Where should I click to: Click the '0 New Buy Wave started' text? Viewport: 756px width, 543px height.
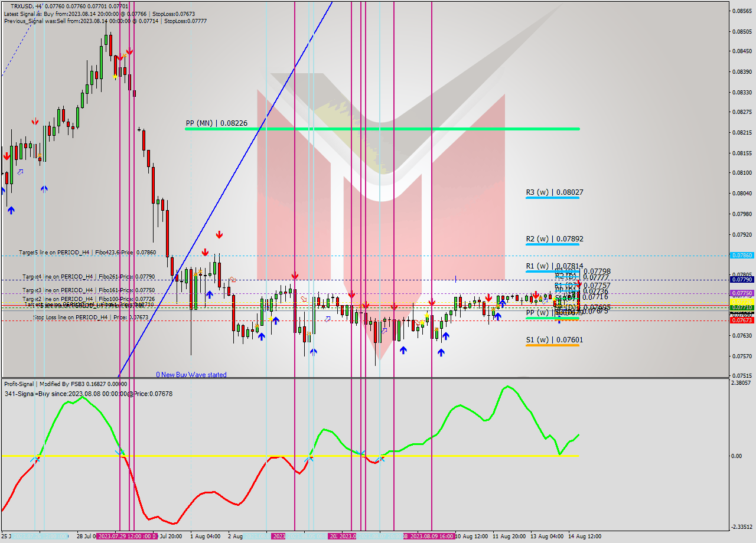191,375
